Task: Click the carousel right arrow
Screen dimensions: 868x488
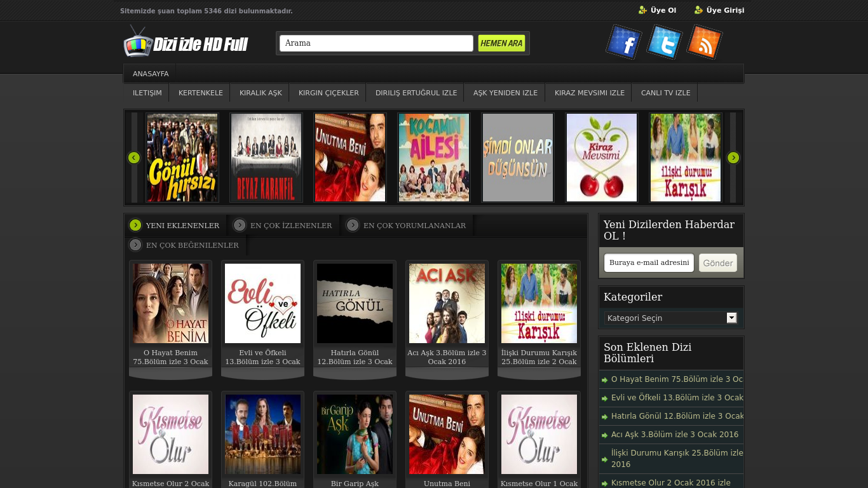Action: pyautogui.click(x=733, y=158)
